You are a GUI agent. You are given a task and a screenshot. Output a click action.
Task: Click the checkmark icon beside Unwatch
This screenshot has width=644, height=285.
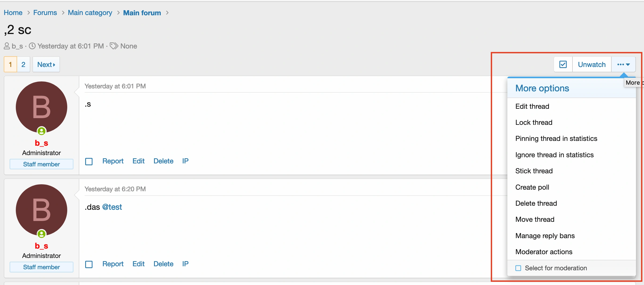pos(563,65)
